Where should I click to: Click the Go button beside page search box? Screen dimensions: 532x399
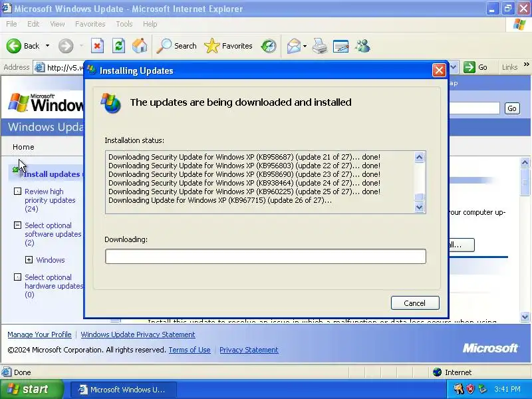512,108
